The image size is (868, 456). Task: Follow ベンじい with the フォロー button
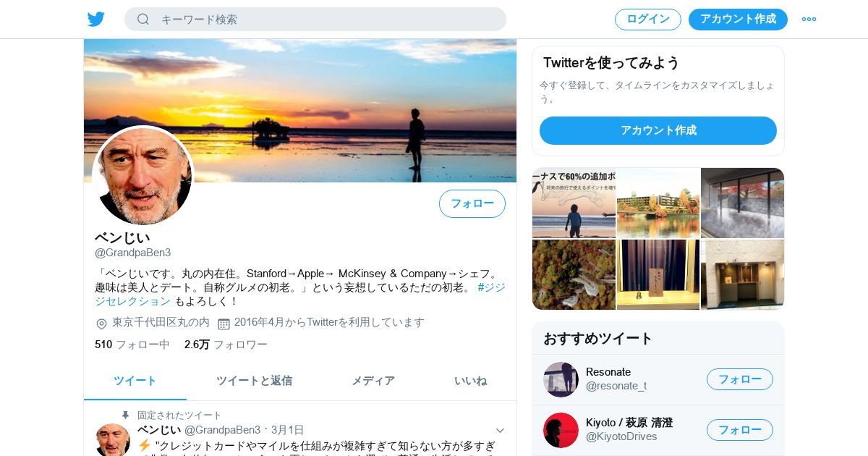(x=472, y=203)
